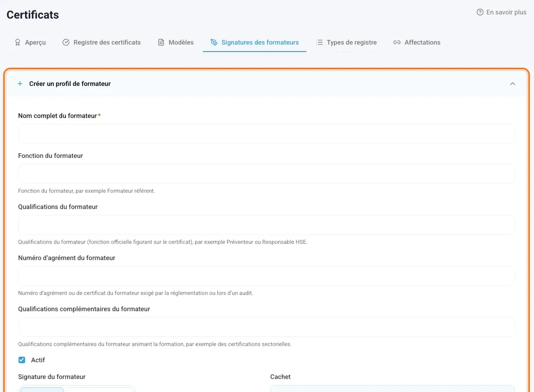
Task: Focus the Qualifications du formateur field
Action: coord(267,225)
